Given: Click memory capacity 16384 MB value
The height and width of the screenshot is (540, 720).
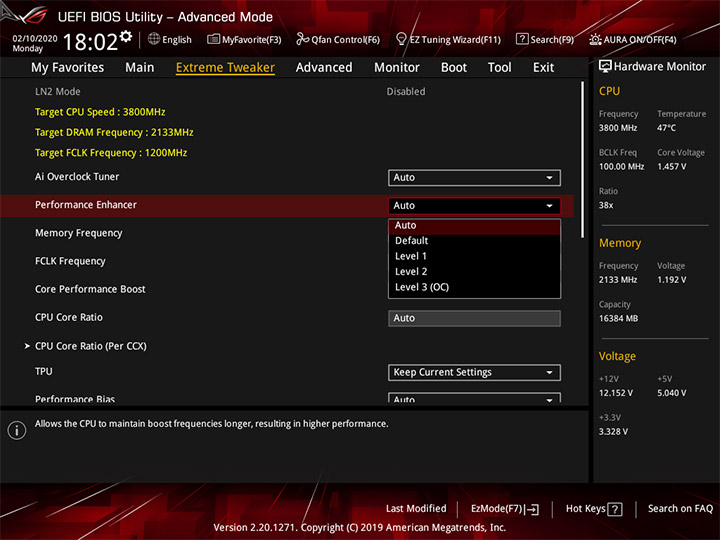Looking at the screenshot, I should tap(618, 318).
